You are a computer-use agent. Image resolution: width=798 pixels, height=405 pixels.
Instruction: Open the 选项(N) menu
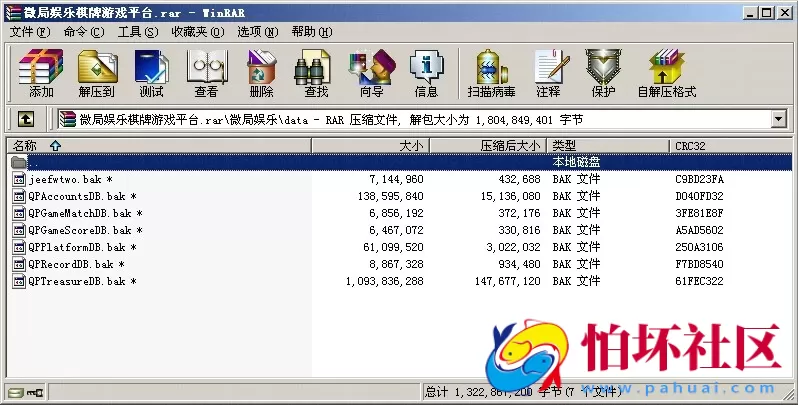(258, 32)
